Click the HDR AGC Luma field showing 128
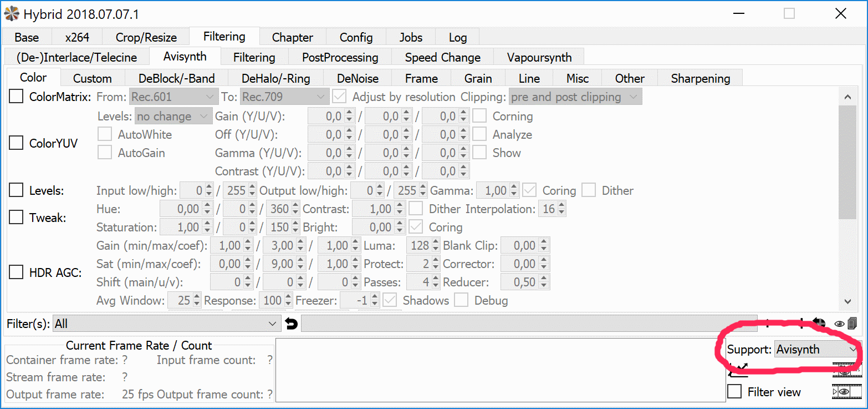The height and width of the screenshot is (409, 868). click(x=423, y=246)
